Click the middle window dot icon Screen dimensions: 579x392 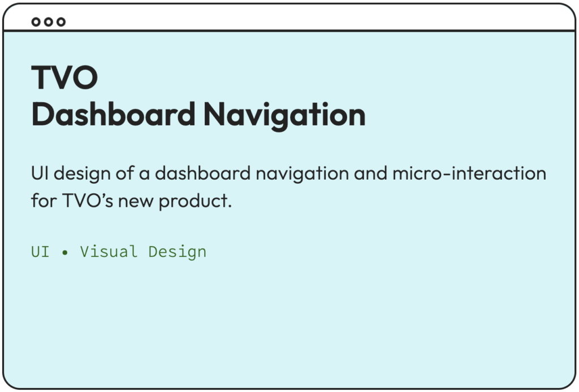[49, 22]
